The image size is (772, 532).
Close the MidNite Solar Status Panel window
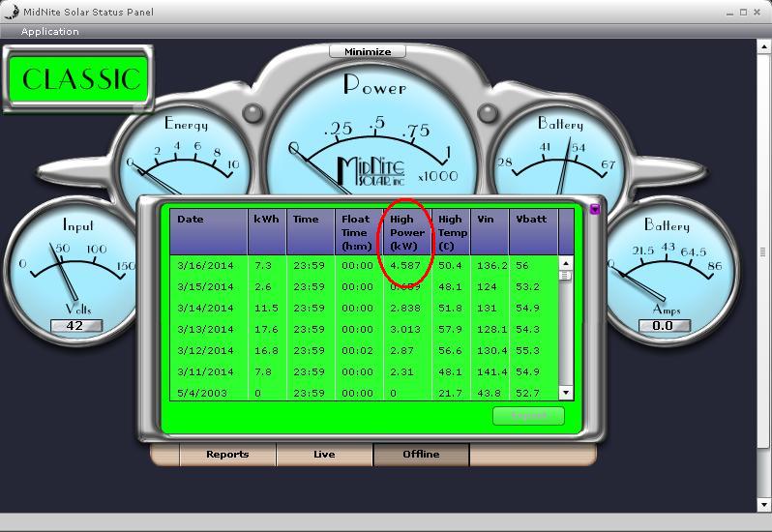(757, 12)
